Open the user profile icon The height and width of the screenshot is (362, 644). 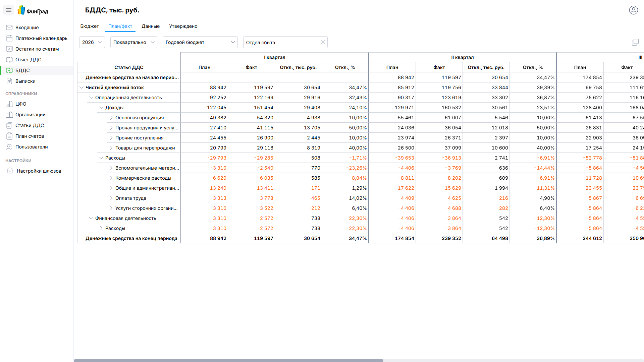tap(633, 10)
